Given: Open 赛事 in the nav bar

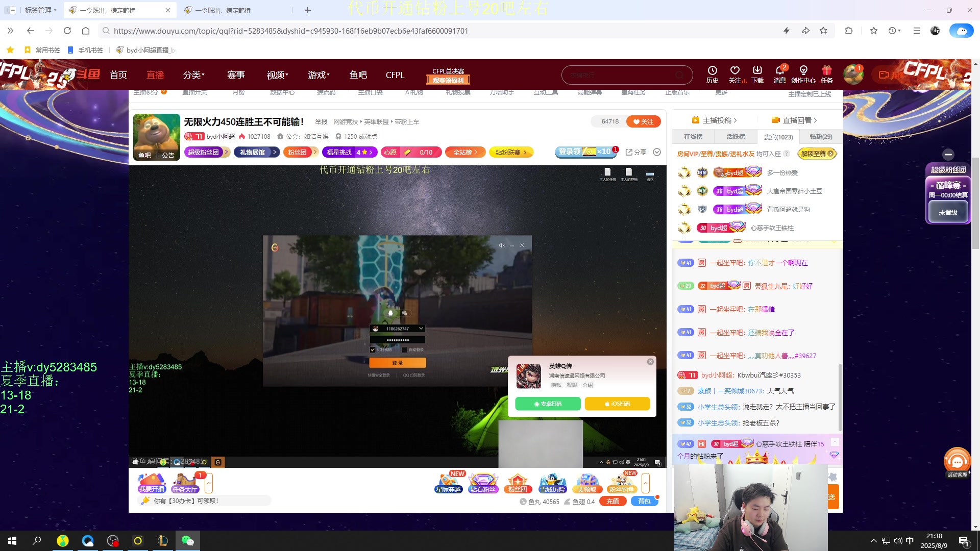Looking at the screenshot, I should pyautogui.click(x=236, y=75).
